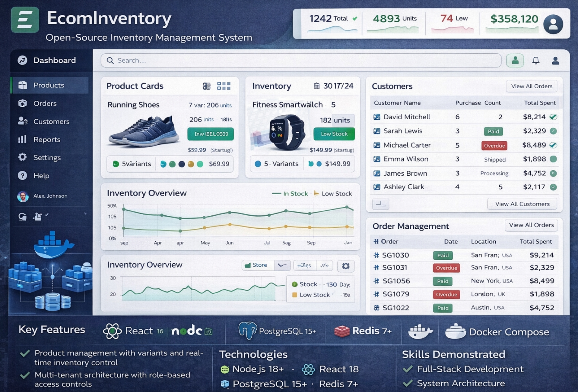Open the notification bell at top right
The width and height of the screenshot is (578, 392).
pyautogui.click(x=535, y=61)
